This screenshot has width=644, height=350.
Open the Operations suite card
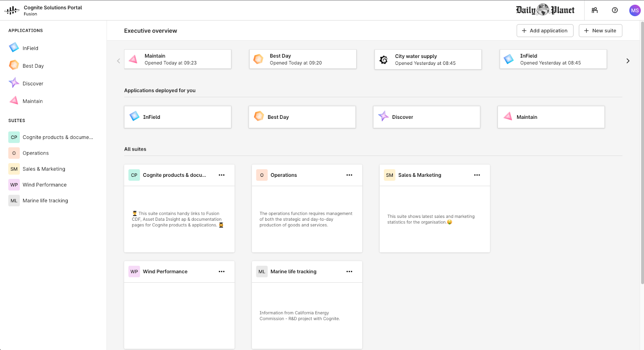coord(307,209)
